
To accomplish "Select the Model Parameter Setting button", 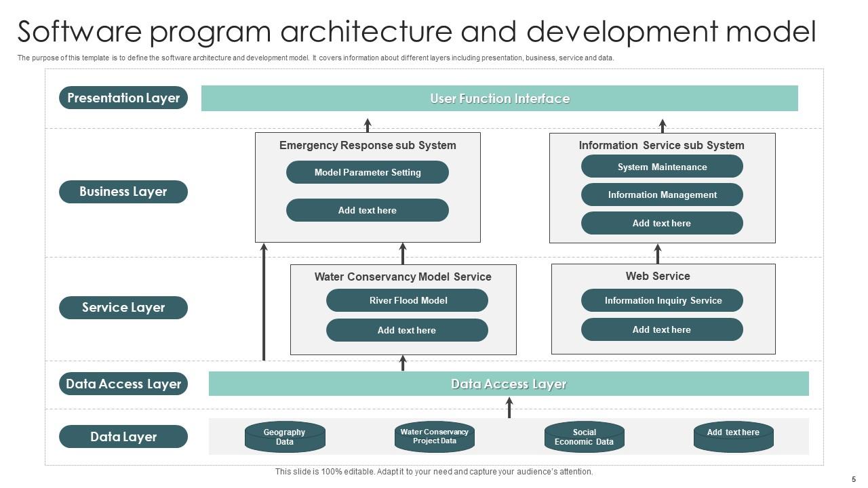I will (x=368, y=172).
